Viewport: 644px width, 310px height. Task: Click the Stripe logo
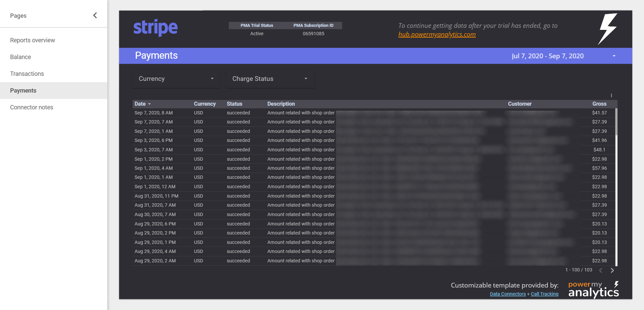(x=156, y=28)
